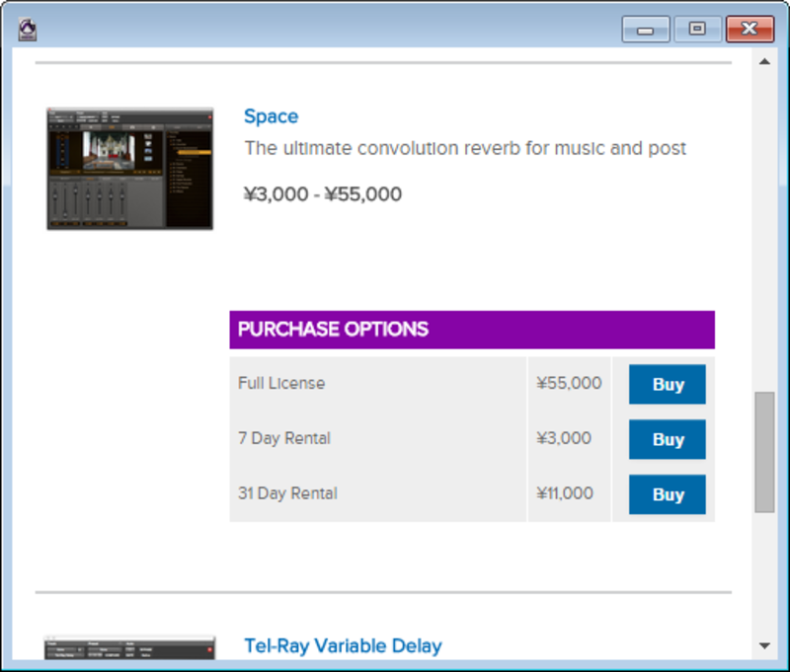The height and width of the screenshot is (672, 790).
Task: Buy the Full License for ¥55,000
Action: point(668,384)
